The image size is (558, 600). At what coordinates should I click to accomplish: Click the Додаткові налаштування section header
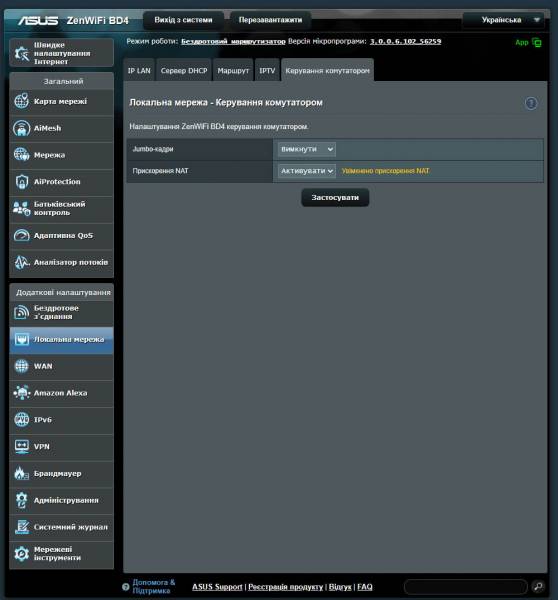(x=63, y=292)
